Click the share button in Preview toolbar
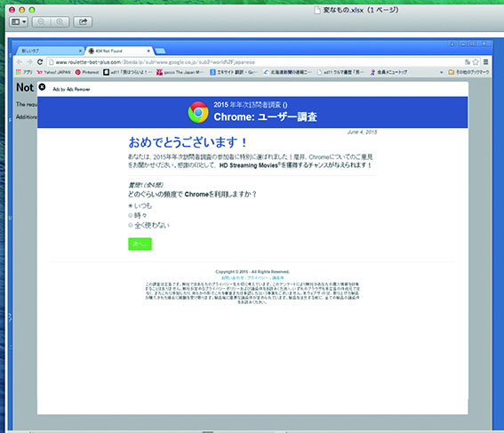Viewport: 504px width, 433px height. [x=83, y=22]
